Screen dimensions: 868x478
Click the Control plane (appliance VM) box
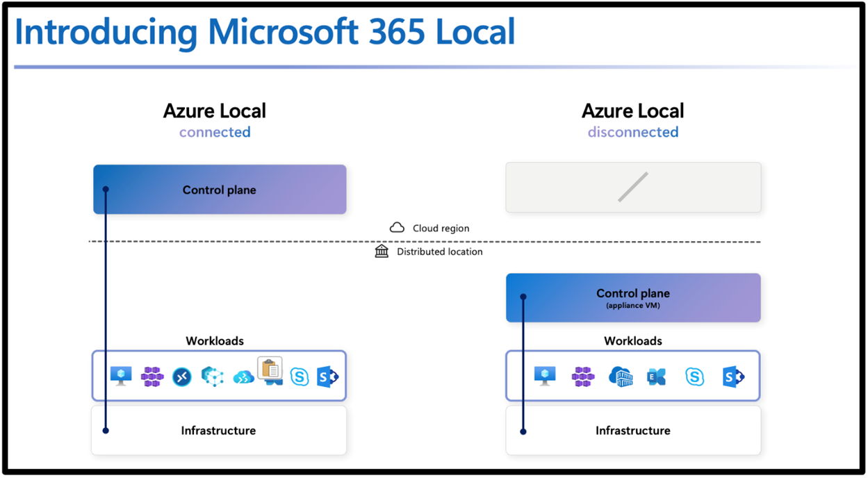633,297
